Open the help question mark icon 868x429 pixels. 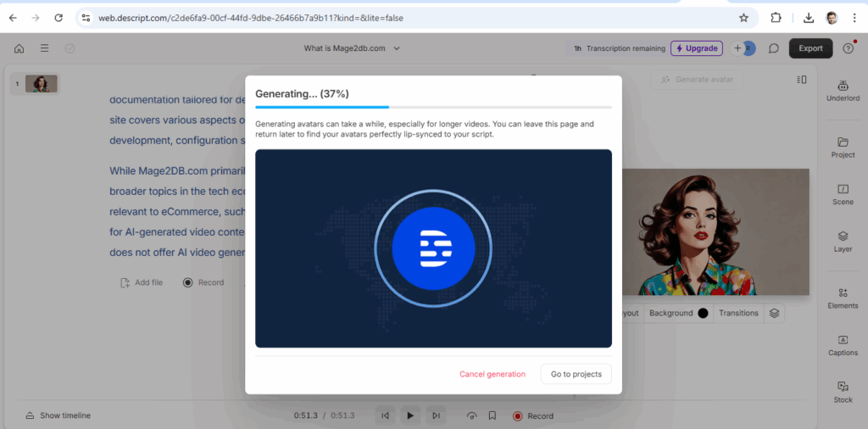(848, 48)
